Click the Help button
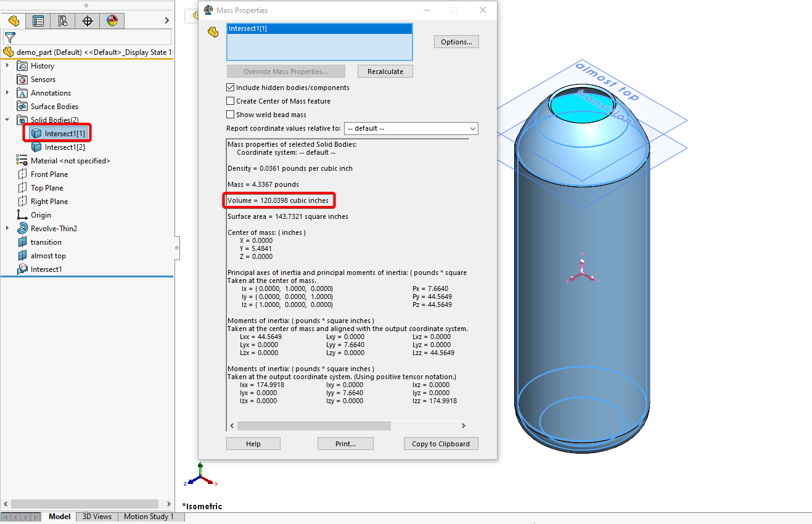 pyautogui.click(x=253, y=444)
